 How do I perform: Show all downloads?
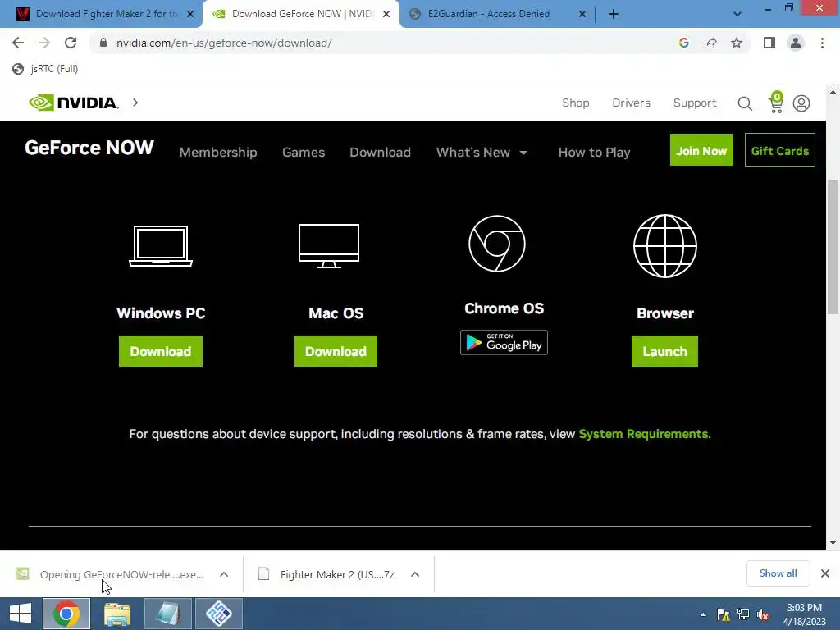pos(778,573)
